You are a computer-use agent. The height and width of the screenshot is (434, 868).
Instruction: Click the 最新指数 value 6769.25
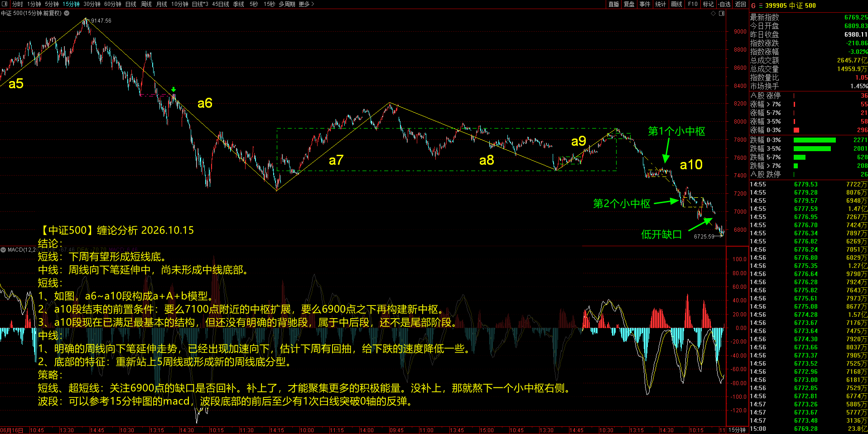(856, 17)
